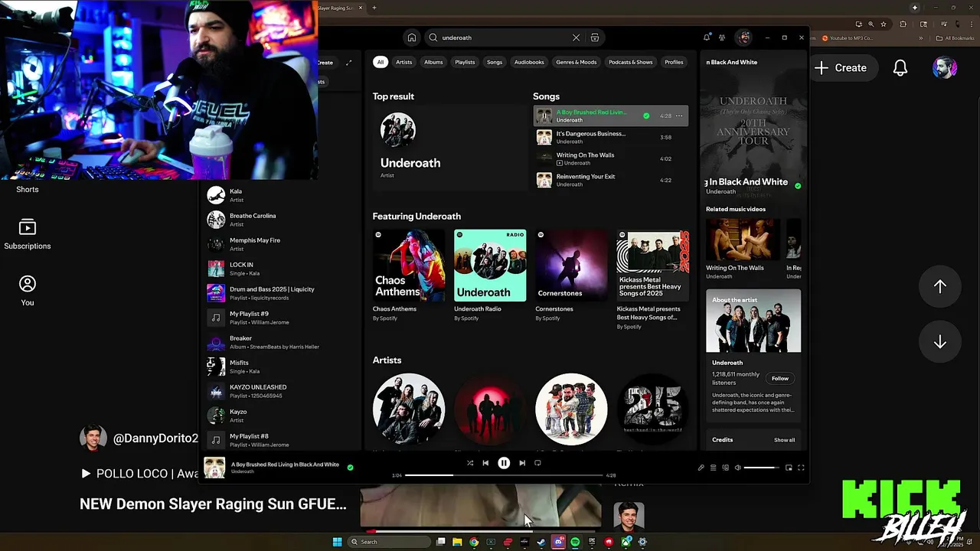This screenshot has height=551, width=980.
Task: Expand Your Library panel
Action: [x=349, y=63]
